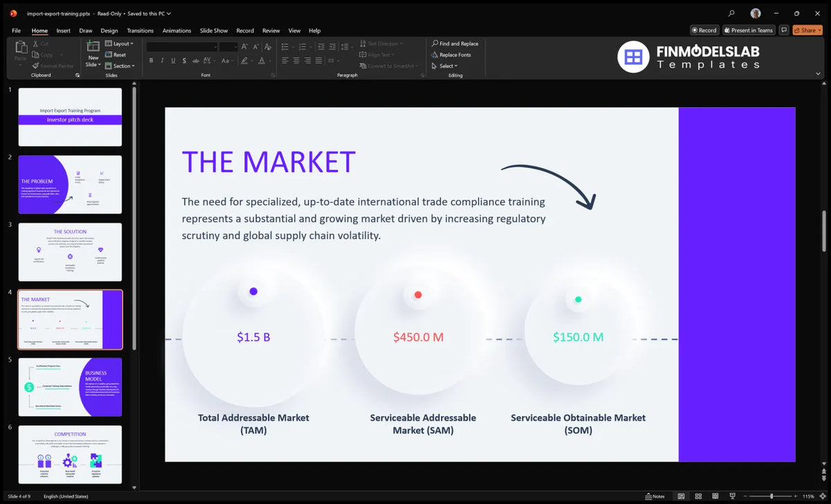Open the user account profile picture
This screenshot has height=504, width=831.
[x=756, y=12]
